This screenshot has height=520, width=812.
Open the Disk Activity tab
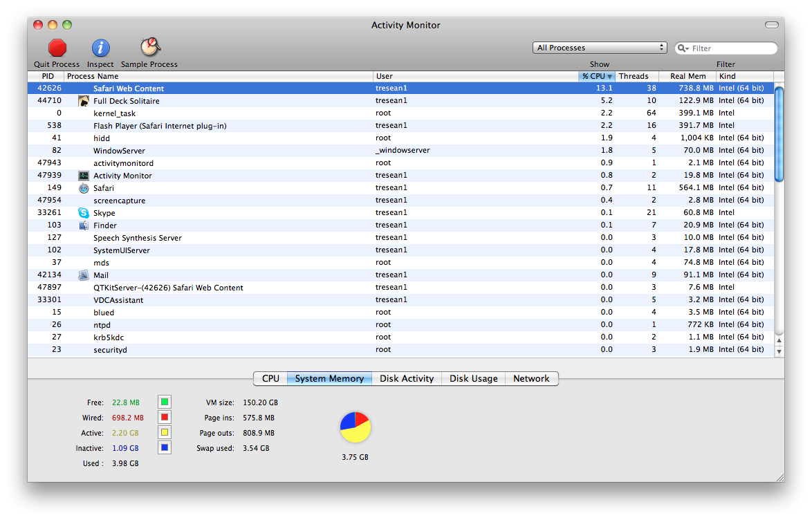click(407, 379)
